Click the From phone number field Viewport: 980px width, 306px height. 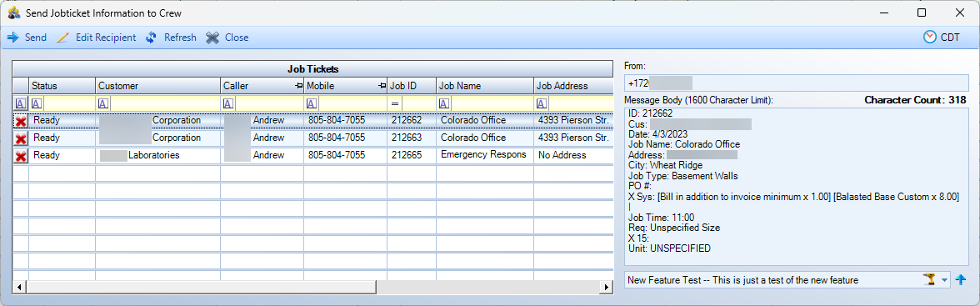click(x=797, y=83)
